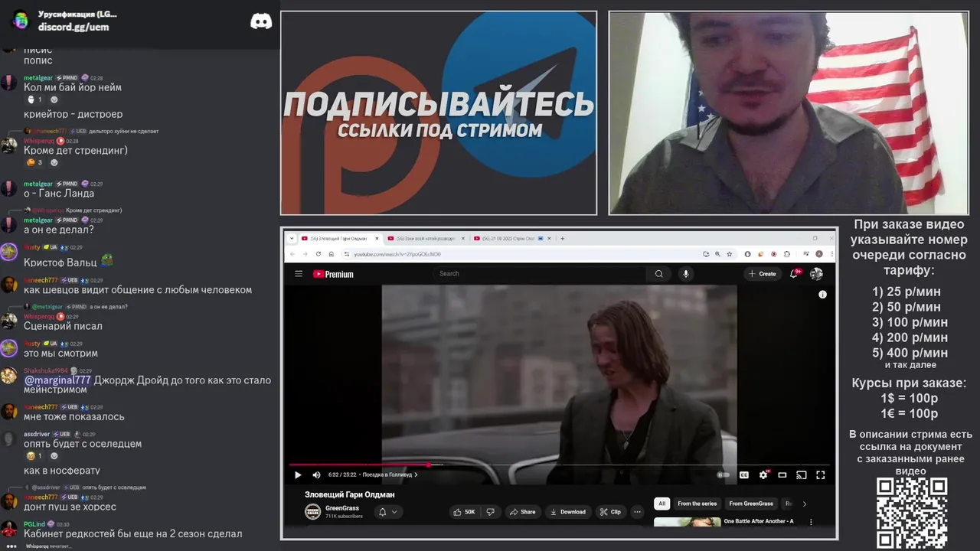Like the video with 50K thumbs up
Screen dimensions: 980x551
pos(465,512)
